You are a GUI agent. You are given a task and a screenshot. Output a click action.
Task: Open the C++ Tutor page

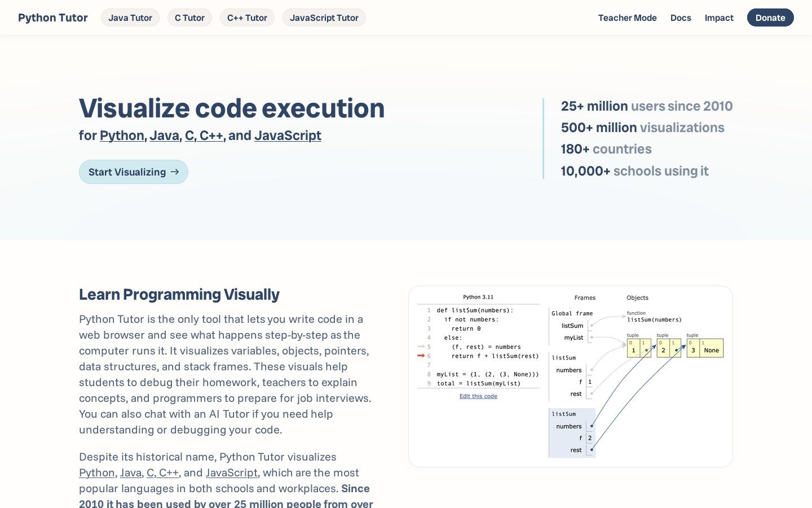(x=247, y=17)
